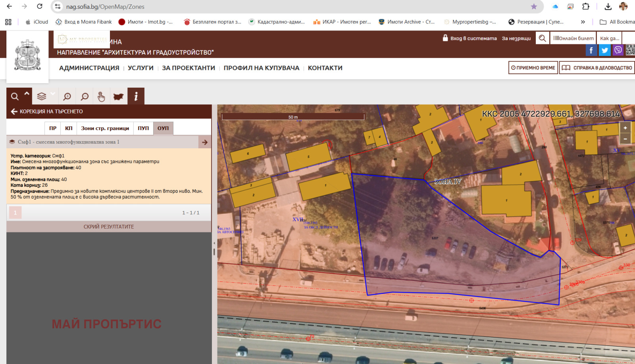
Task: Go back via КОРЕКЦИЯ НА ТЪРСЕНЕТО
Action: [x=47, y=111]
